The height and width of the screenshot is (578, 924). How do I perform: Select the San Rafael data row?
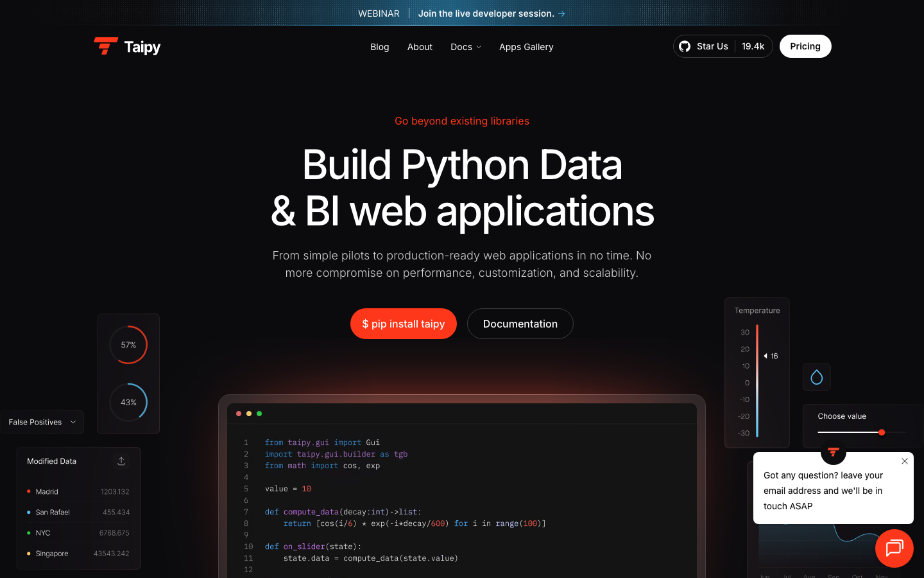point(78,512)
